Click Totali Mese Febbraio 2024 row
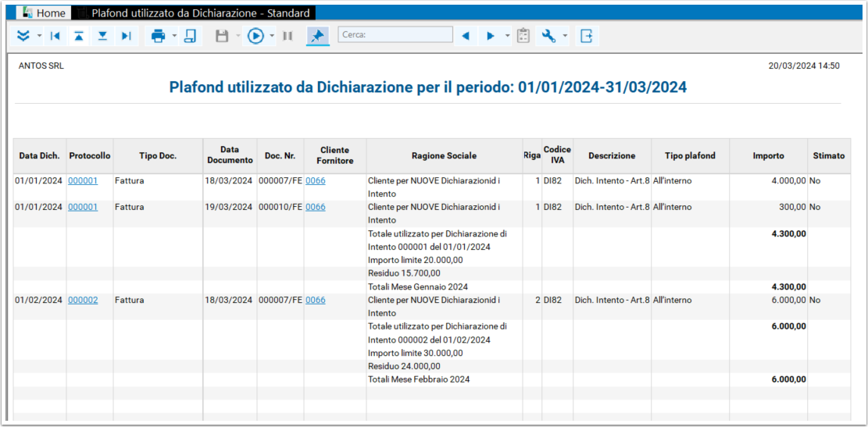868x427 pixels. coord(419,379)
